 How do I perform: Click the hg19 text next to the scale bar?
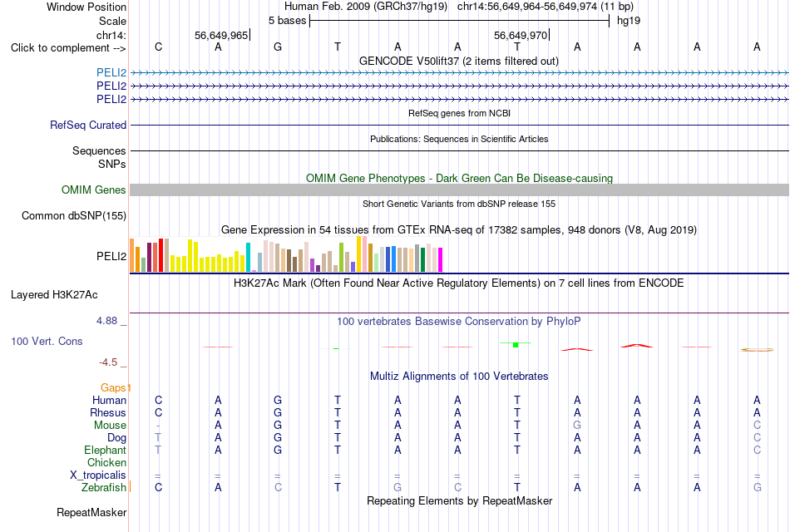(629, 21)
